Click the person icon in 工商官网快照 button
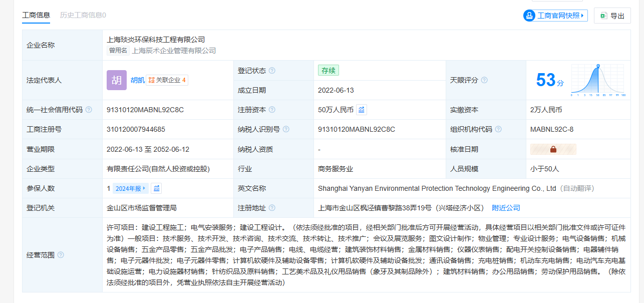 pos(530,16)
